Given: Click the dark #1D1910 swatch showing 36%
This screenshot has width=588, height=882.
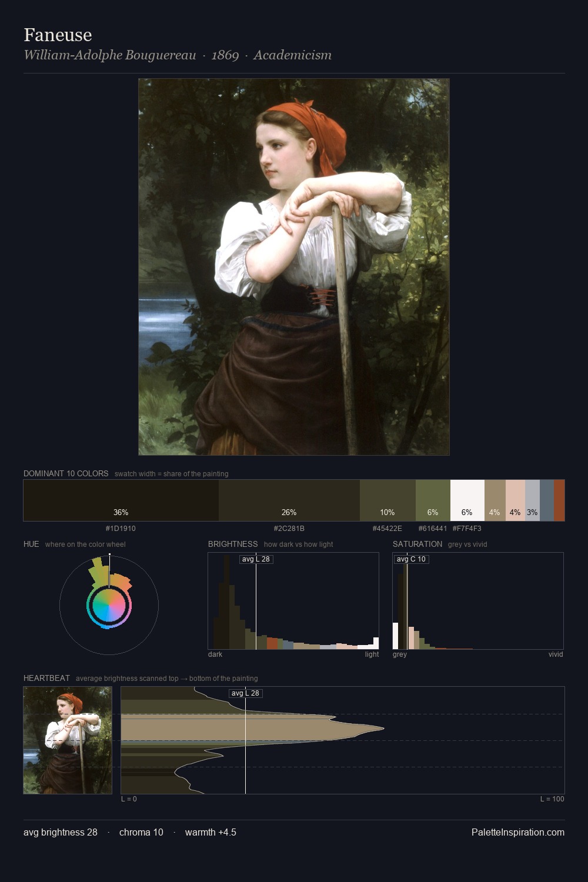Looking at the screenshot, I should 121,500.
